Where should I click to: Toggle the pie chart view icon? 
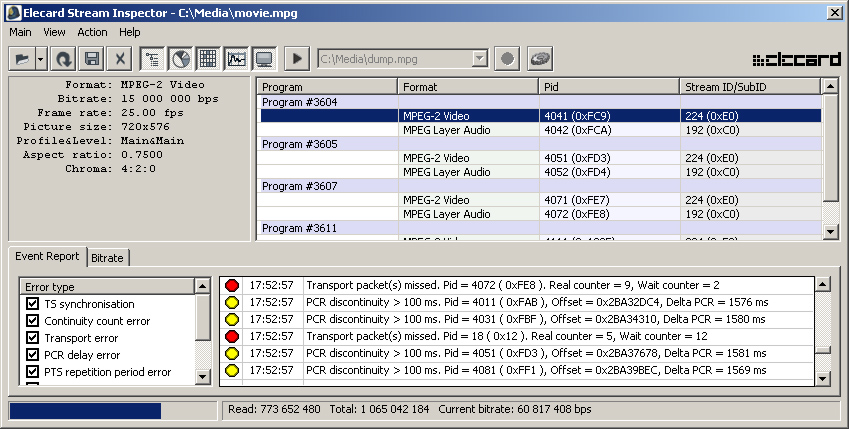(x=180, y=59)
